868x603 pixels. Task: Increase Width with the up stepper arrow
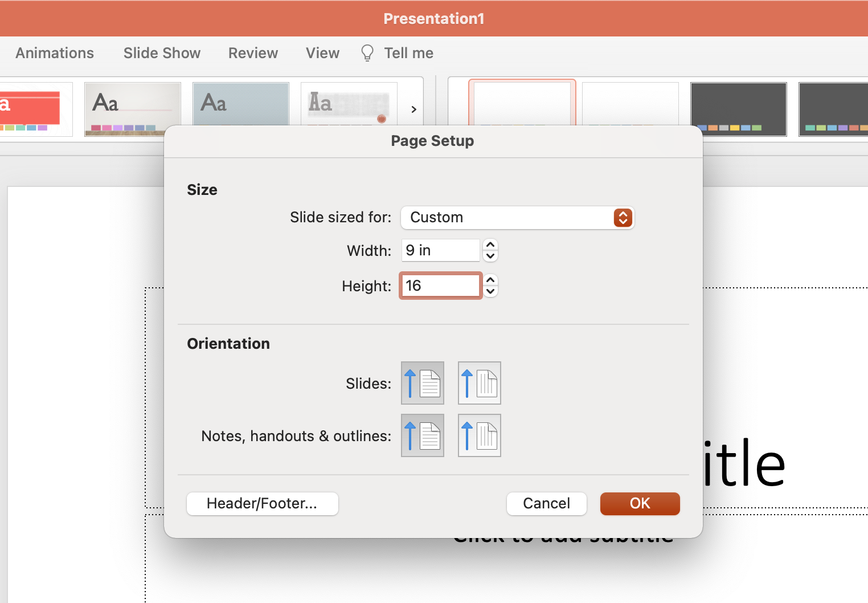point(490,245)
